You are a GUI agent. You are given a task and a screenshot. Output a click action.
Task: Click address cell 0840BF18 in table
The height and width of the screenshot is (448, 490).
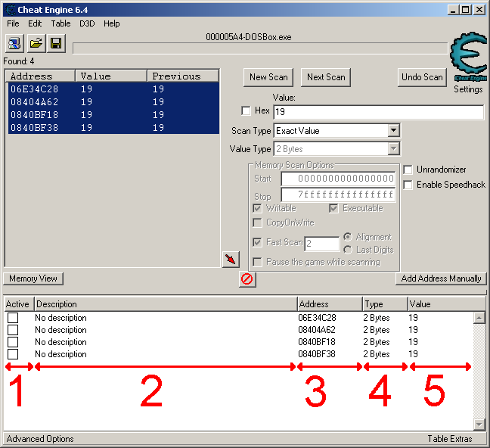click(317, 342)
